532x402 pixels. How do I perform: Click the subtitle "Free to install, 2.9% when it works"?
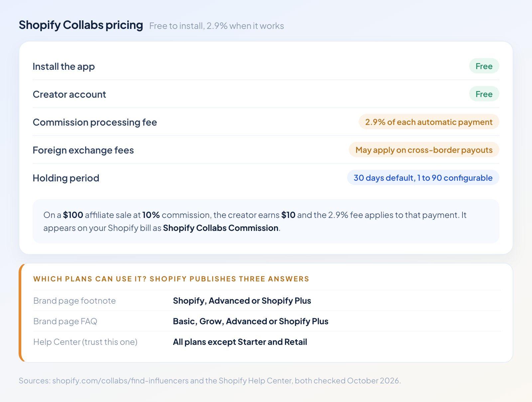(x=216, y=26)
